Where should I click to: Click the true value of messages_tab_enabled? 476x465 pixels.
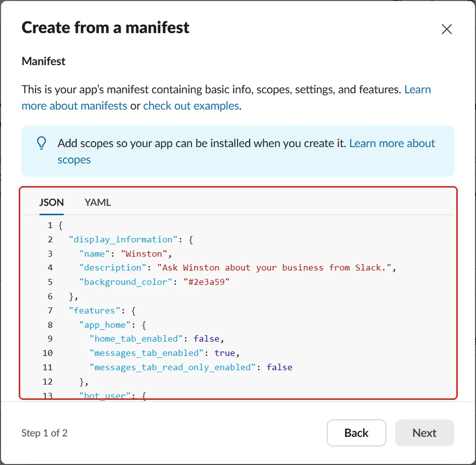(225, 353)
